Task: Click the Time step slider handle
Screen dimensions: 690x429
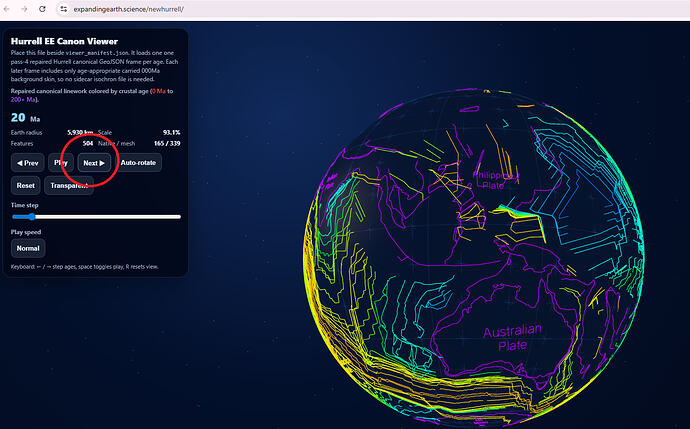Action: point(32,216)
